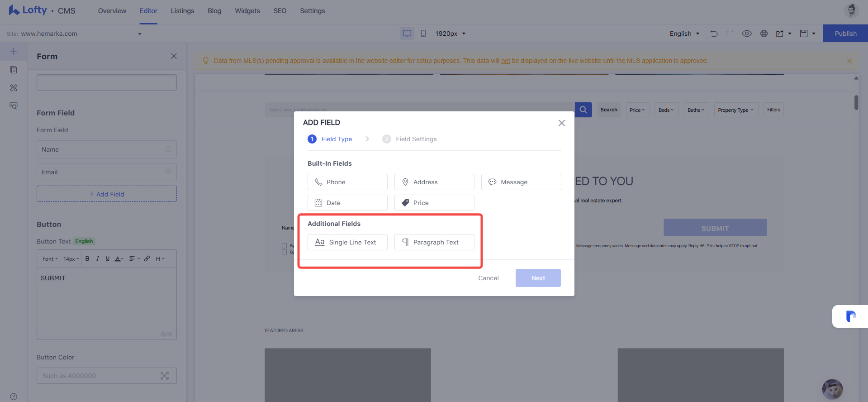Open the design tools sidebar icon
This screenshot has height=402, width=868.
14,88
